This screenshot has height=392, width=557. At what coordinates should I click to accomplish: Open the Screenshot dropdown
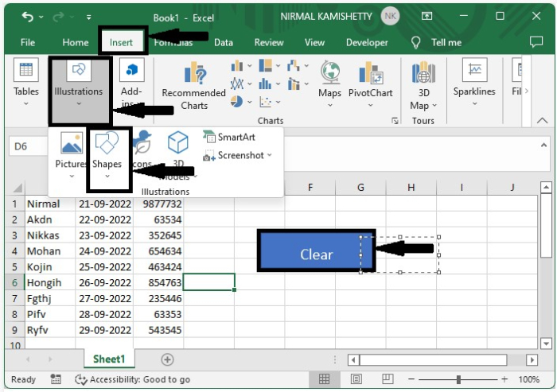237,156
